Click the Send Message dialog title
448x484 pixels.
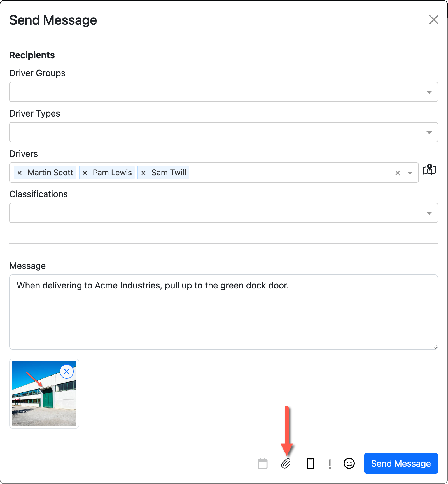point(53,20)
